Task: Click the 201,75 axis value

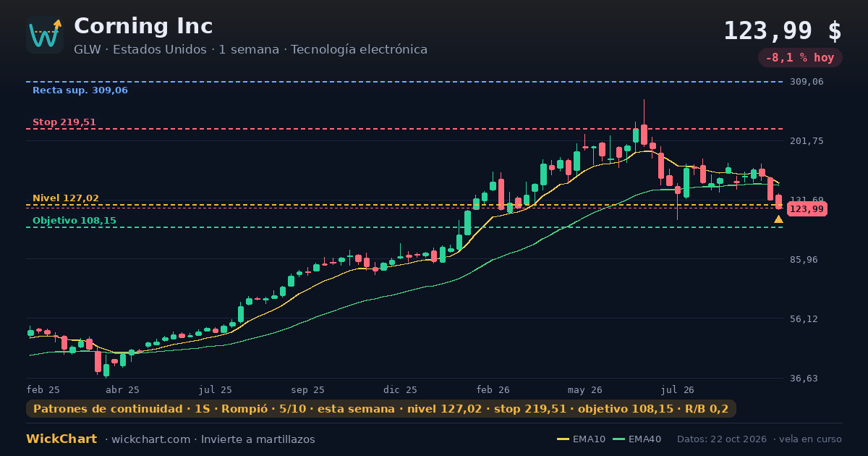Action: click(807, 141)
